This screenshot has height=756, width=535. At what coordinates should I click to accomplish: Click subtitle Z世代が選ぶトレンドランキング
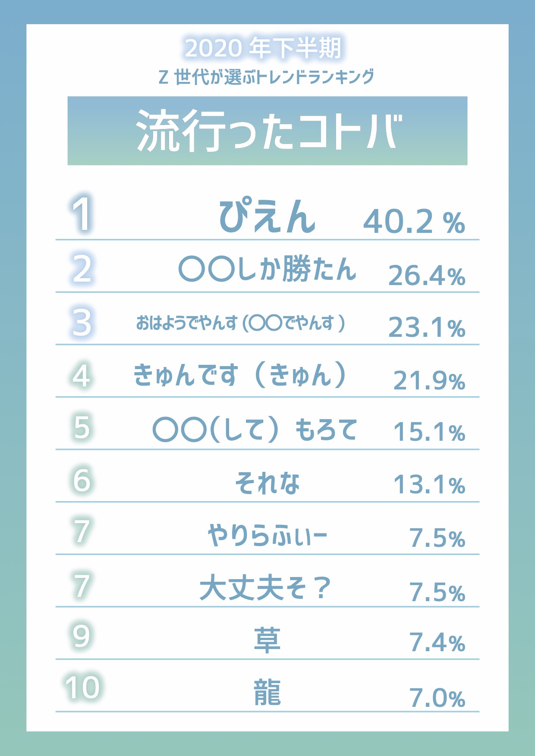tap(266, 77)
